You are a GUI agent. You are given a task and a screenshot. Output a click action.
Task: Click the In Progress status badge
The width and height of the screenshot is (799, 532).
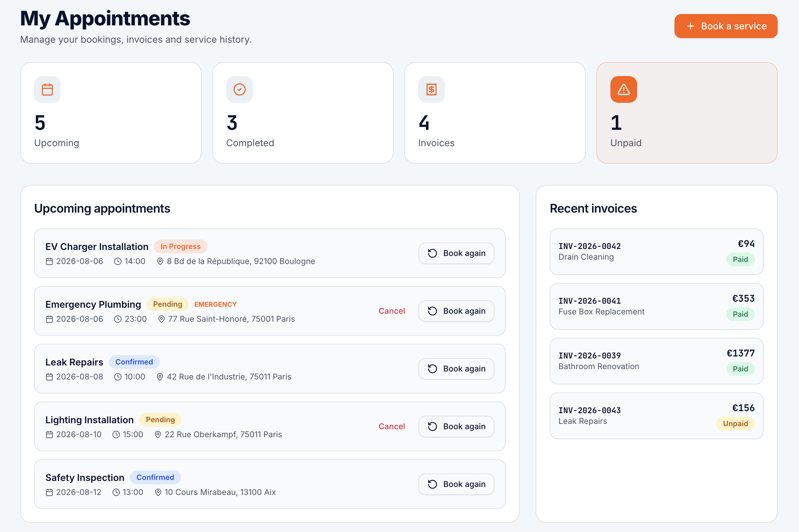181,246
